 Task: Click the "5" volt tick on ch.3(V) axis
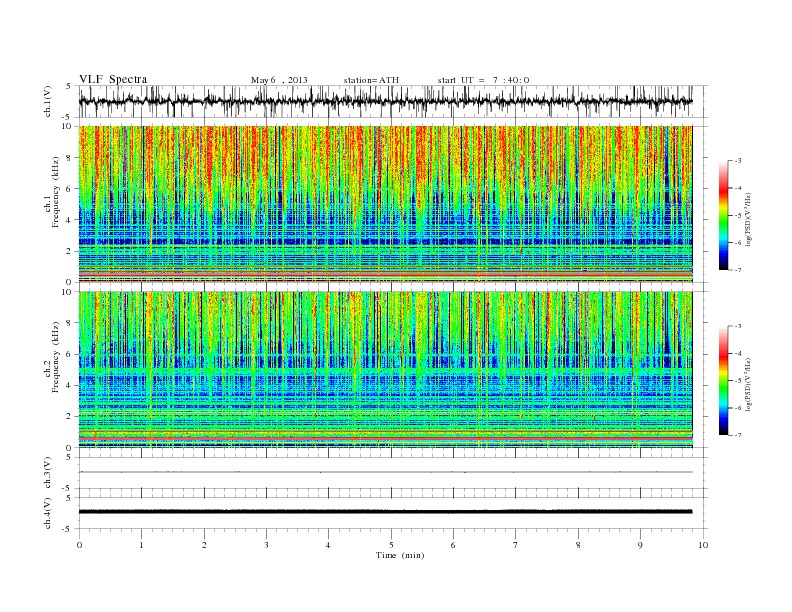pos(69,457)
